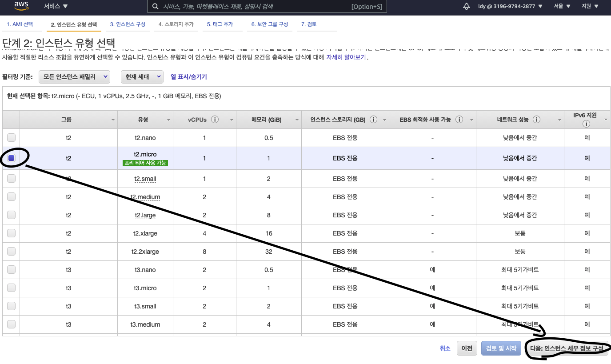
Task: Click the t2.2xlarge memory value 32
Action: [x=268, y=252]
